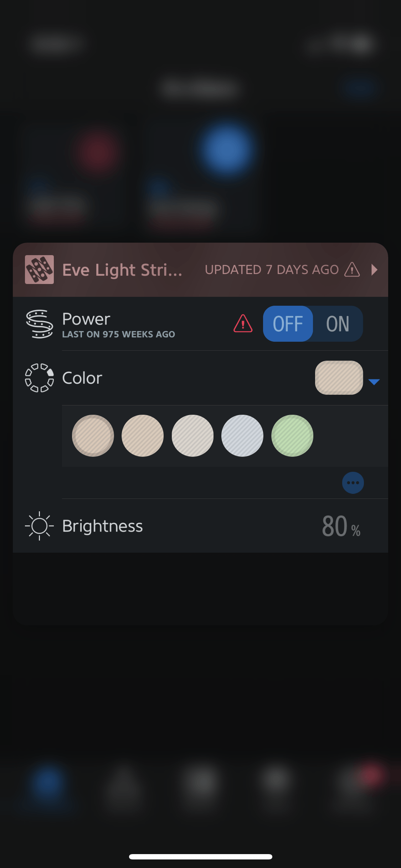
Task: Choose the green color preset
Action: tap(292, 436)
